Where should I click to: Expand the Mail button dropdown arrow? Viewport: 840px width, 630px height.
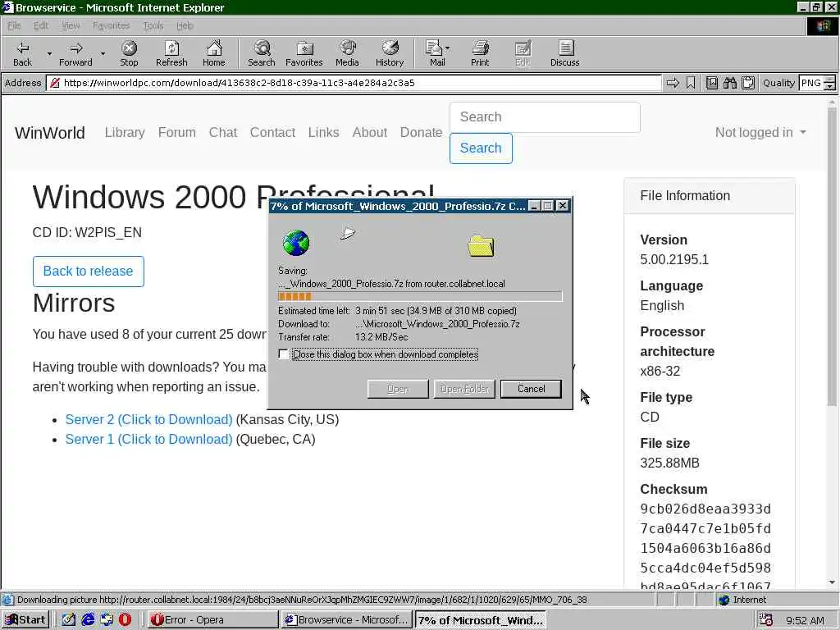click(x=448, y=48)
